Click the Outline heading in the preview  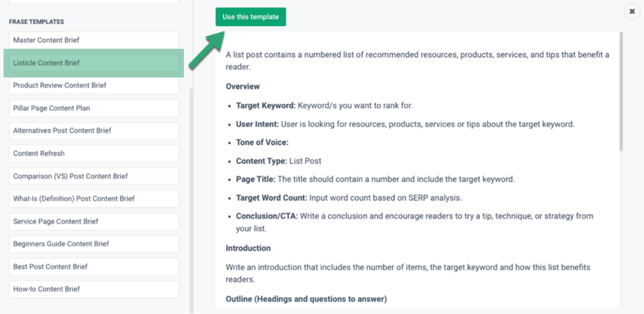point(306,299)
